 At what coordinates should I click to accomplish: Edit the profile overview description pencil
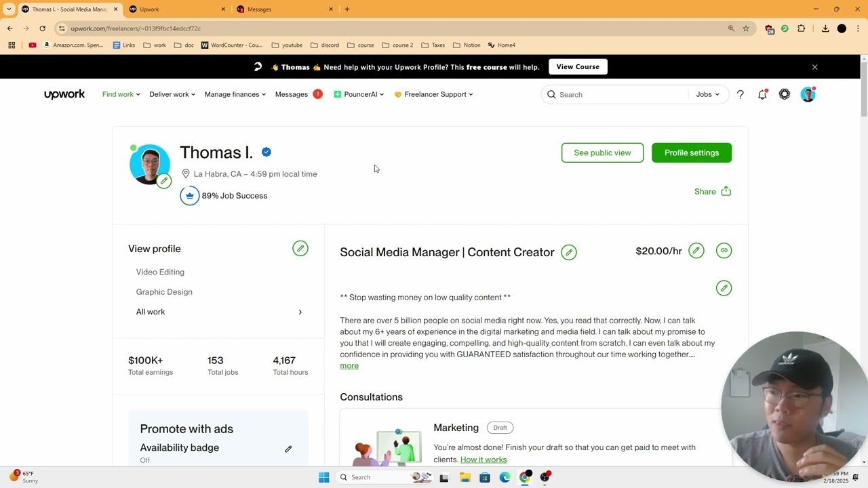point(724,288)
